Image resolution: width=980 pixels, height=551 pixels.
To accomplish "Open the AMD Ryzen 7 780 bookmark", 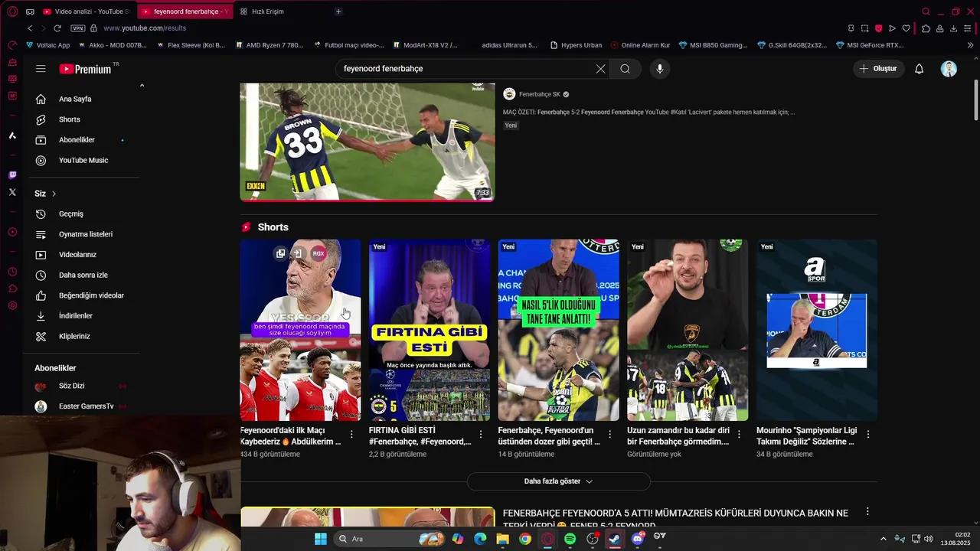I will point(269,45).
